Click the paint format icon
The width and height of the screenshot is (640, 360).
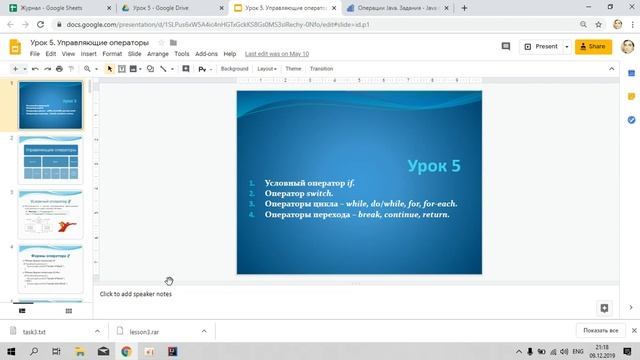click(x=71, y=69)
